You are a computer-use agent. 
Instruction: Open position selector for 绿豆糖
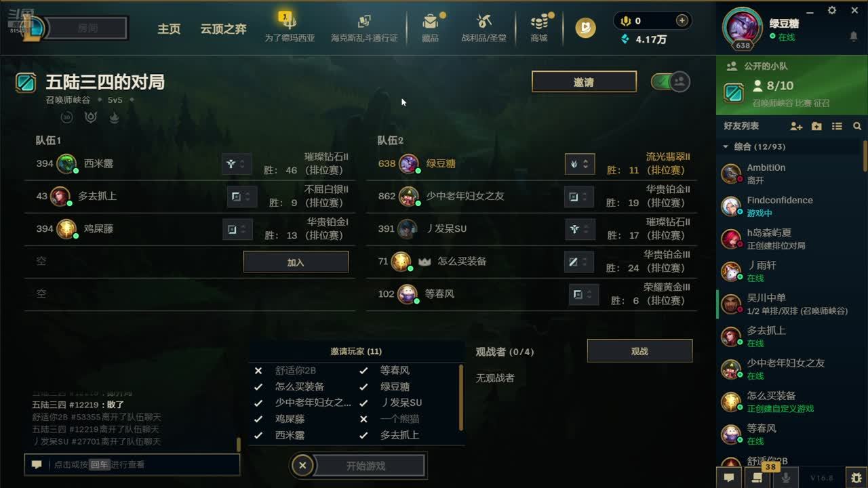click(580, 164)
